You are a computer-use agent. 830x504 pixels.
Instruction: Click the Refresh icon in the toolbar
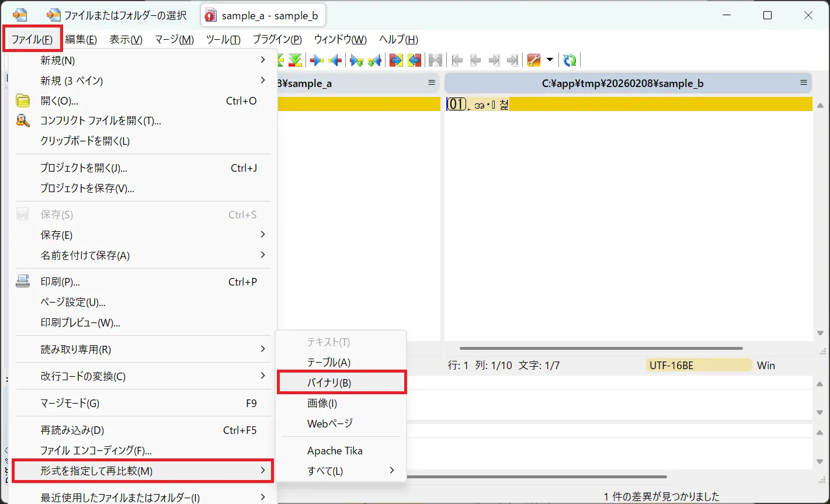569,60
